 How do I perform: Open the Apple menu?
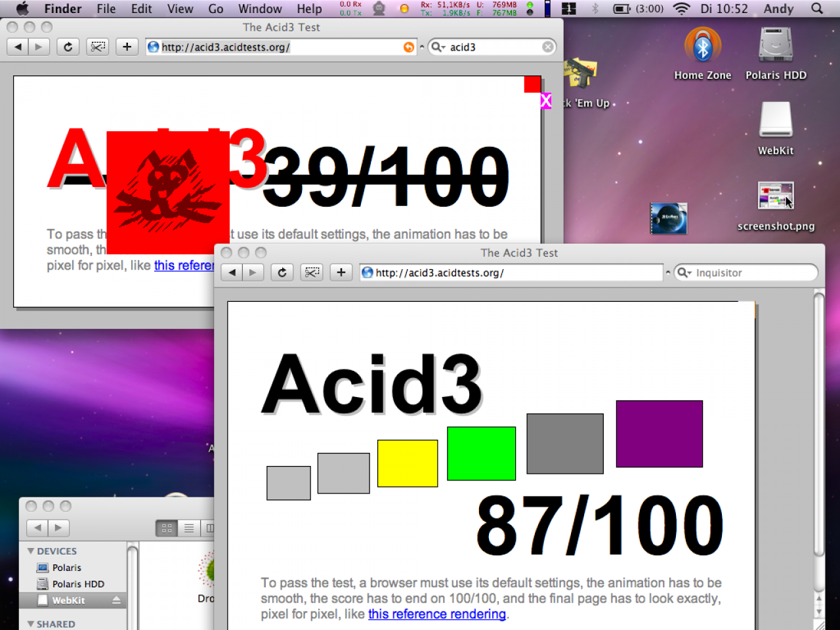[22, 9]
